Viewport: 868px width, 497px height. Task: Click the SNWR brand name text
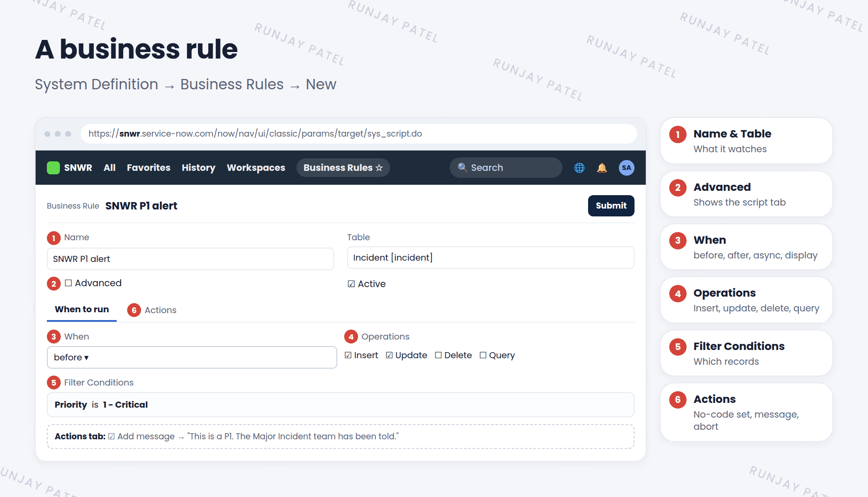pos(78,168)
